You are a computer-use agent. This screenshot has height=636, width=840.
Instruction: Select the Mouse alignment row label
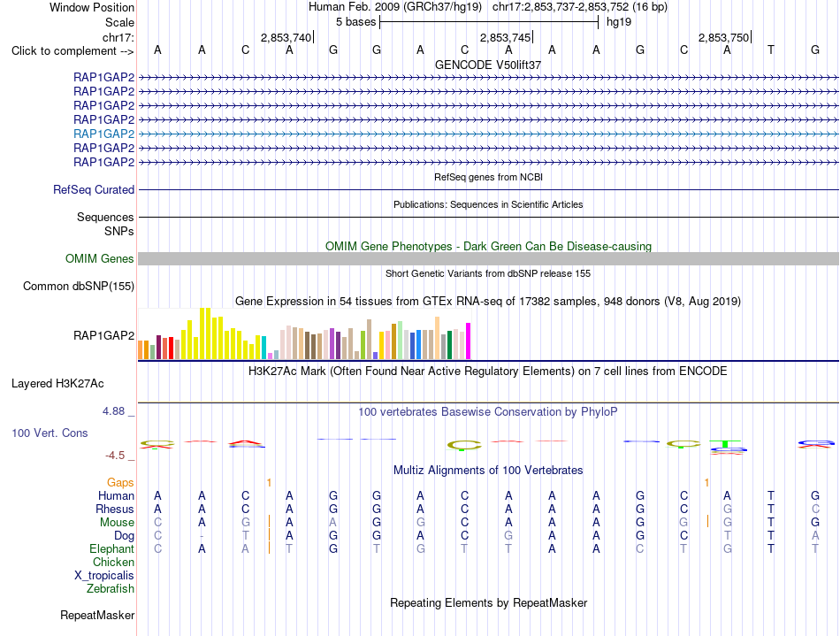[118, 523]
